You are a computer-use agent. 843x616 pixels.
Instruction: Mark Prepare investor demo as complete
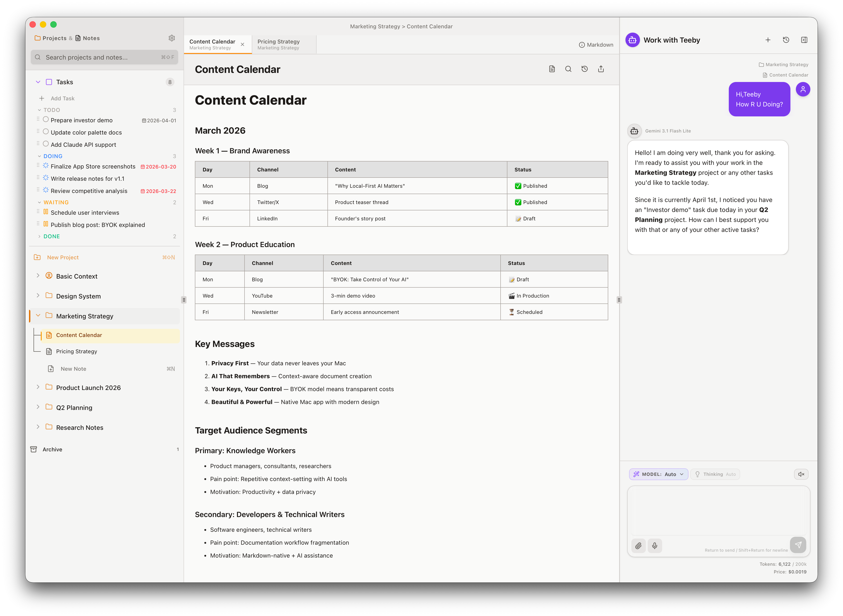46,120
